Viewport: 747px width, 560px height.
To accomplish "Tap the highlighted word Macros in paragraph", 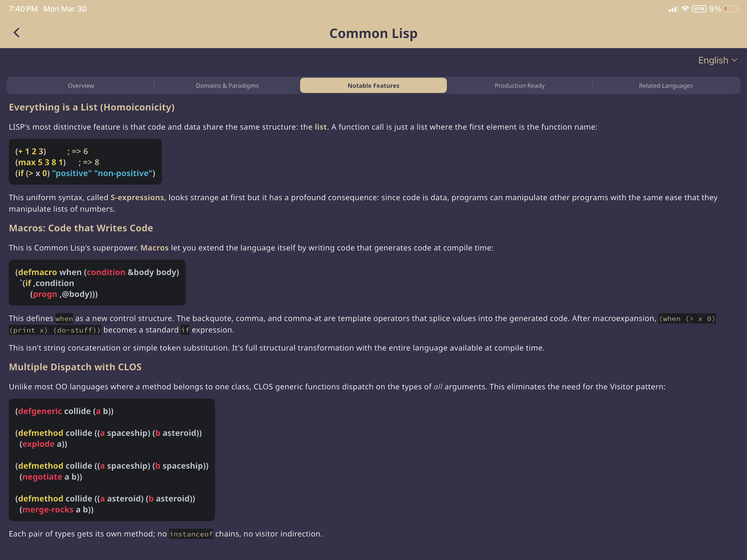I will (x=154, y=248).
